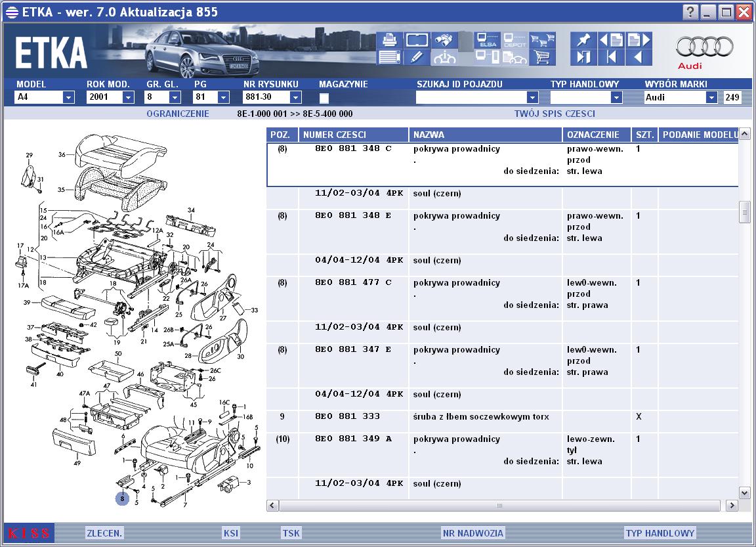The width and height of the screenshot is (756, 547).
Task: Click the ETKA title bar app icon
Action: [12, 12]
